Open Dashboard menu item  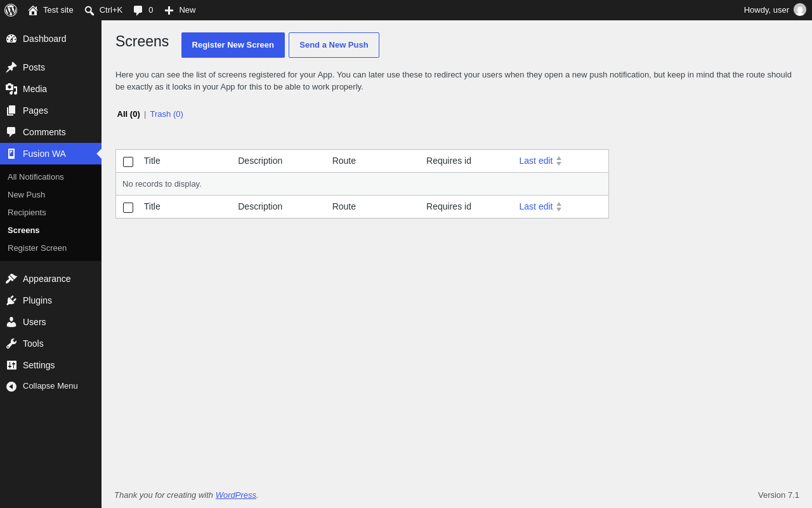point(51,39)
